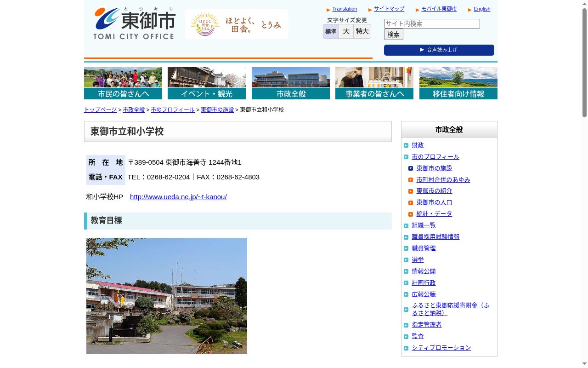Open シティプロモーション in sidebar
The width and height of the screenshot is (588, 368).
pyautogui.click(x=441, y=348)
